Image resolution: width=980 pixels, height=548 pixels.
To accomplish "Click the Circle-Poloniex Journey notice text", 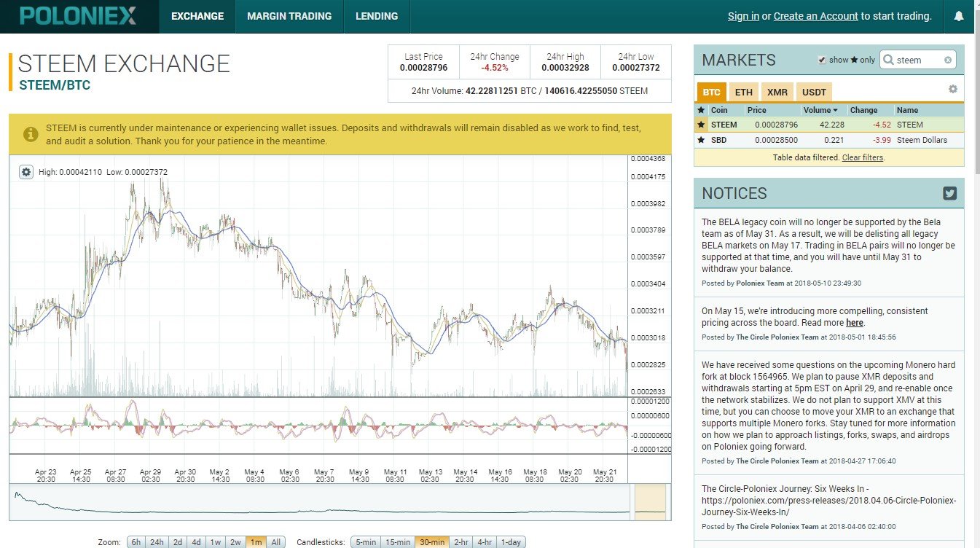I will click(x=828, y=501).
